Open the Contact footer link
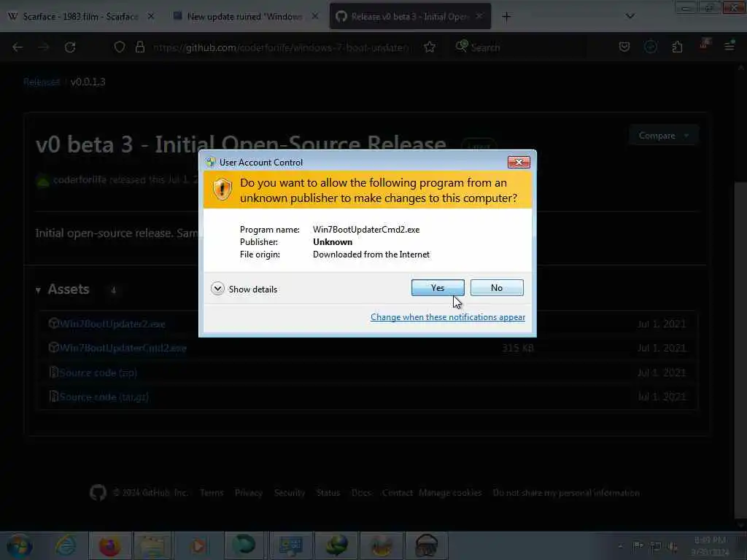This screenshot has width=747, height=560. click(398, 493)
